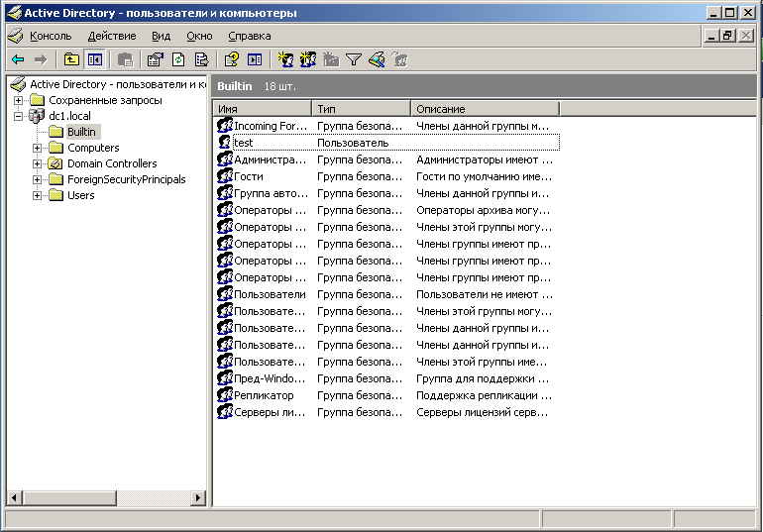Sort list by the Описание column header

tap(486, 109)
